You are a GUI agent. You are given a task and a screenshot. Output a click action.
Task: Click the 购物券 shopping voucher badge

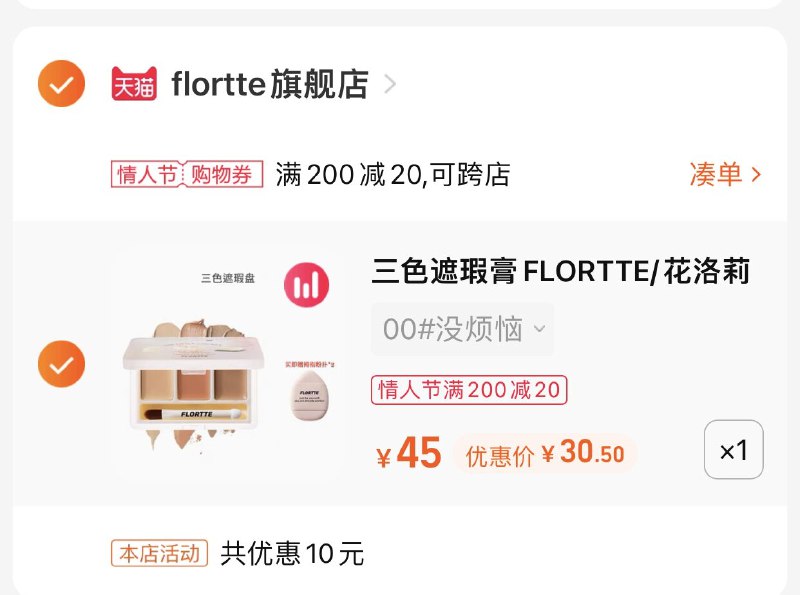coord(221,172)
